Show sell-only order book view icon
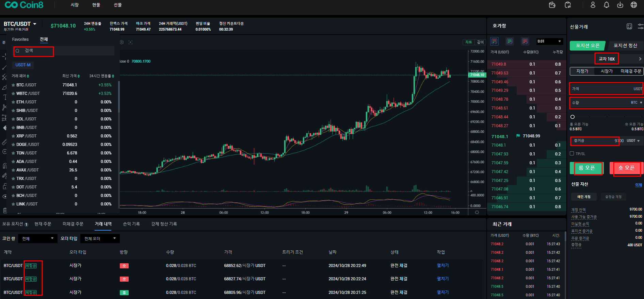The height and width of the screenshot is (299, 644). click(525, 41)
